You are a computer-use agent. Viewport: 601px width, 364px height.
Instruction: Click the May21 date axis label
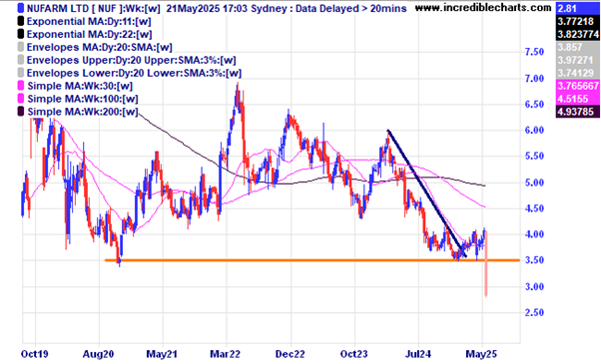tap(162, 354)
